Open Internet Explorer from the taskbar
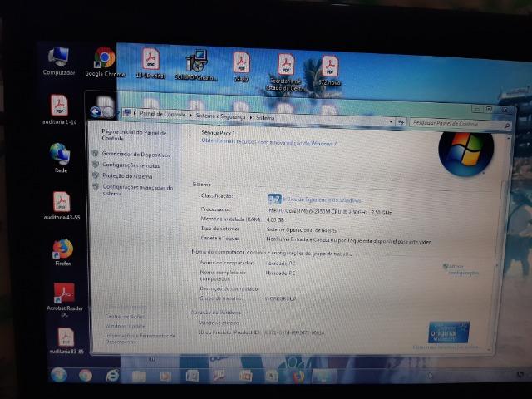 point(112,376)
